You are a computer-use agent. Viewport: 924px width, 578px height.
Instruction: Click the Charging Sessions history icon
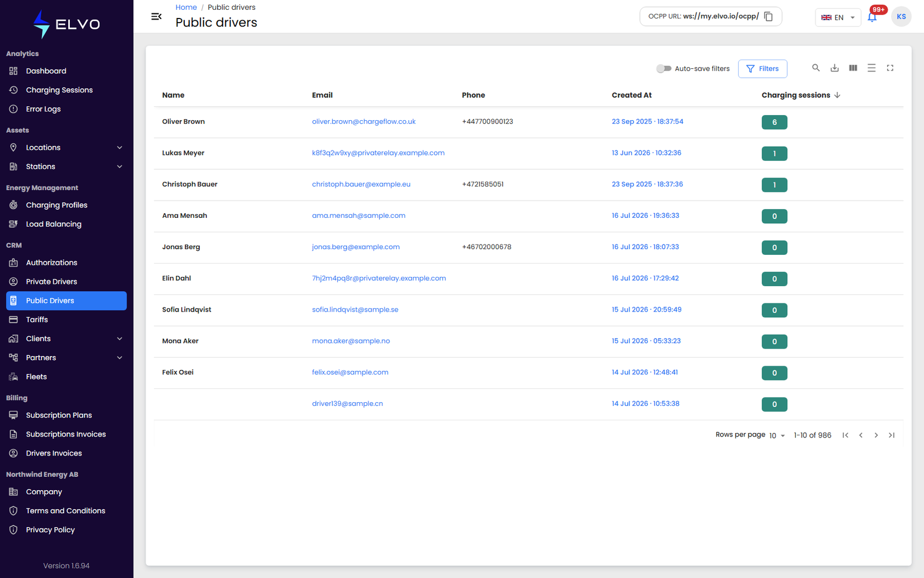click(13, 90)
